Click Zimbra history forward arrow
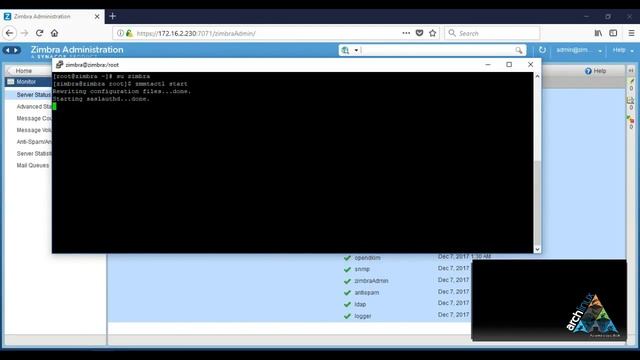Screen dimensions: 640x360 tap(16, 50)
